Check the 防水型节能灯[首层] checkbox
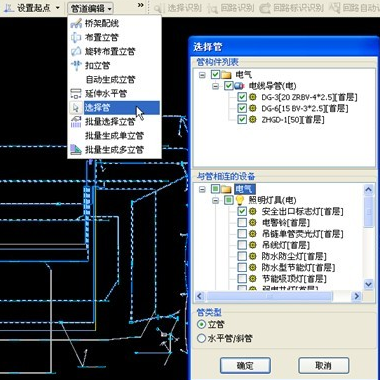380x380 pixels. tap(242, 267)
